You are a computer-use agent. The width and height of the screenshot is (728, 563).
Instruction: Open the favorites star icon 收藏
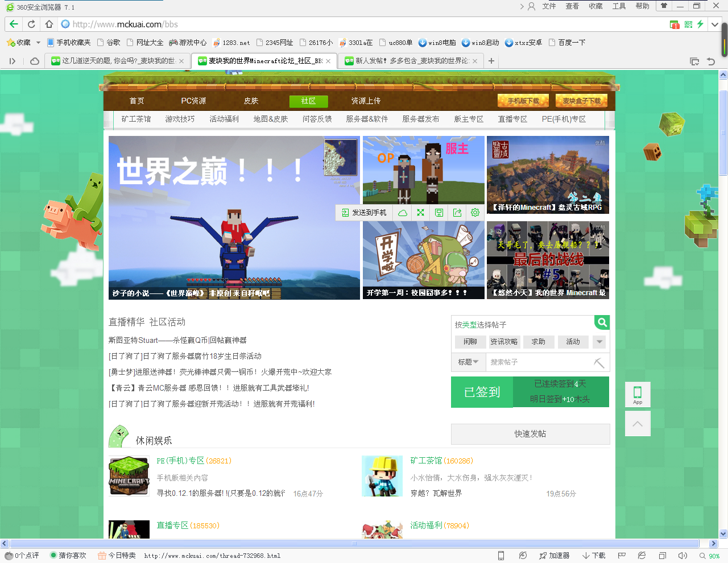(18, 43)
